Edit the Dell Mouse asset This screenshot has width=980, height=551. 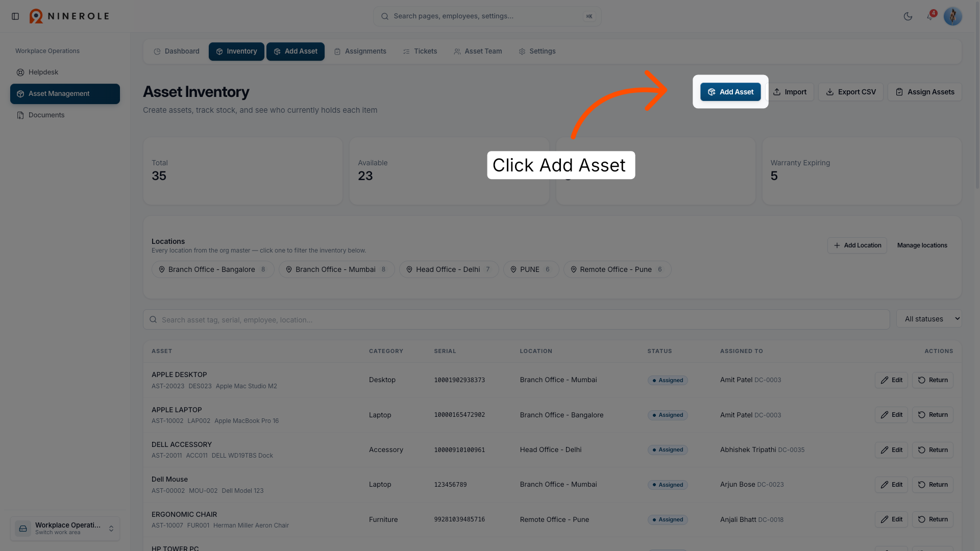point(891,485)
